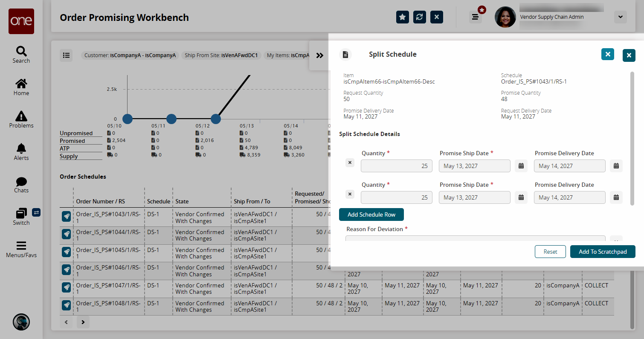Click rocket icon for Order_IS_PS#1047
Image resolution: width=644 pixels, height=339 pixels.
click(66, 287)
